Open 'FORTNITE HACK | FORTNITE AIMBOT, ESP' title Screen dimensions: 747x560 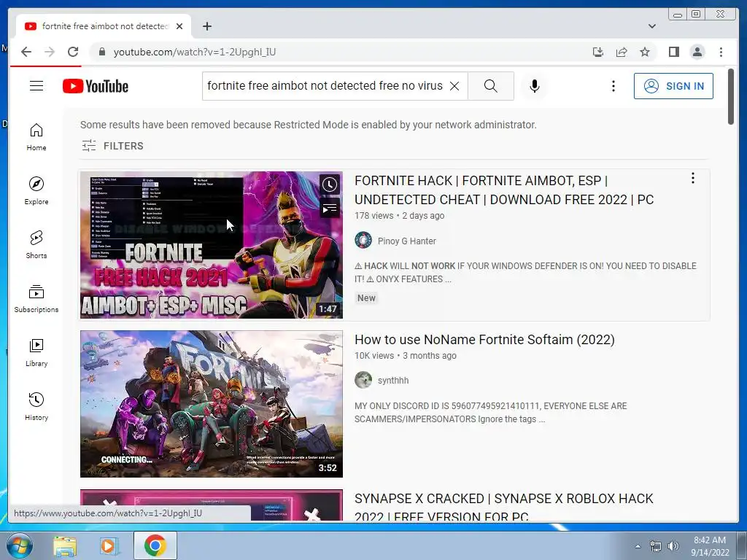tap(504, 190)
